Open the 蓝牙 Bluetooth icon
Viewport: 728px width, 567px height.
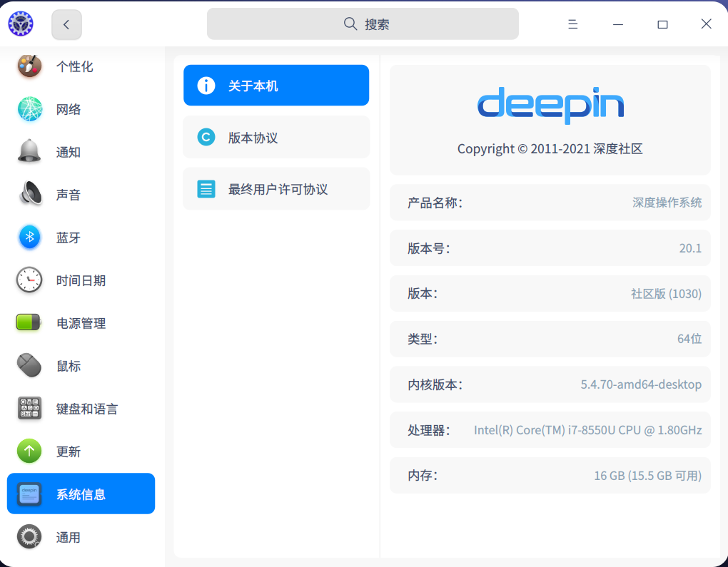29,237
